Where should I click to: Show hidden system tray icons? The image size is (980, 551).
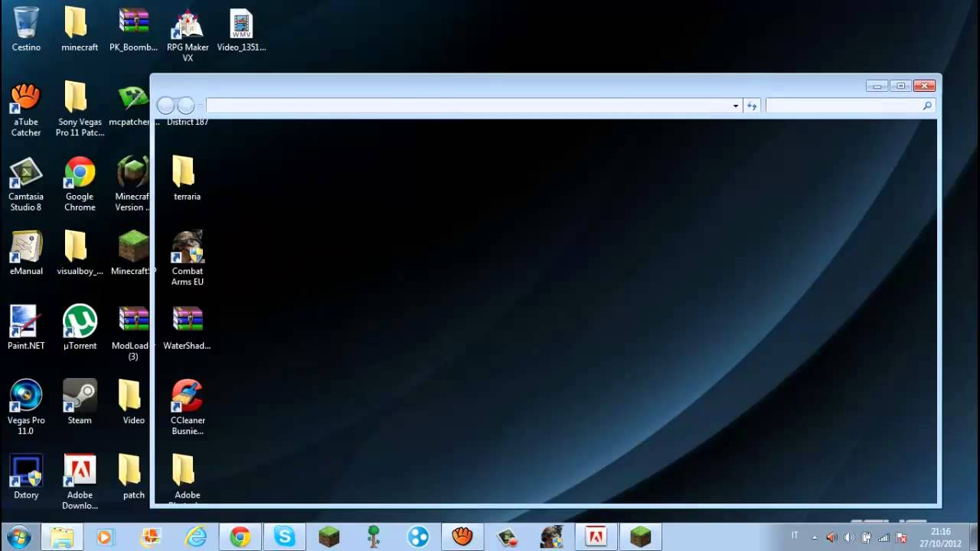click(x=814, y=537)
